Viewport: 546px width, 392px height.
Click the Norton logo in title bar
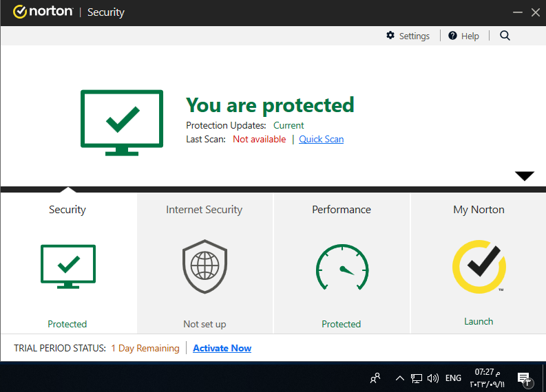43,12
